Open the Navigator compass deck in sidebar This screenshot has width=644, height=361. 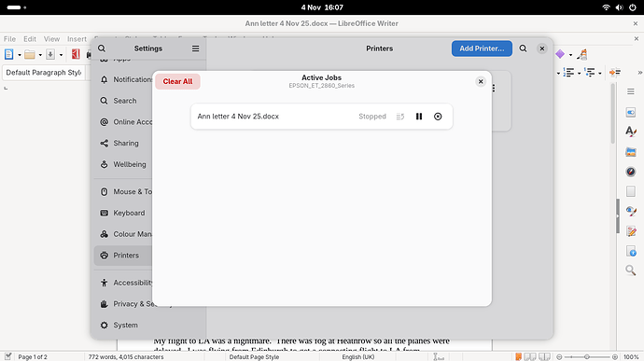point(631,172)
